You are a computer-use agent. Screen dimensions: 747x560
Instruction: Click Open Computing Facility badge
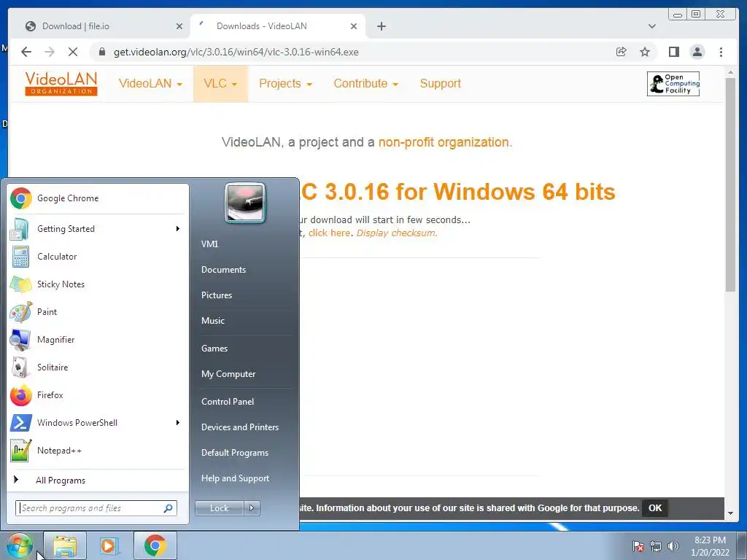click(x=673, y=84)
